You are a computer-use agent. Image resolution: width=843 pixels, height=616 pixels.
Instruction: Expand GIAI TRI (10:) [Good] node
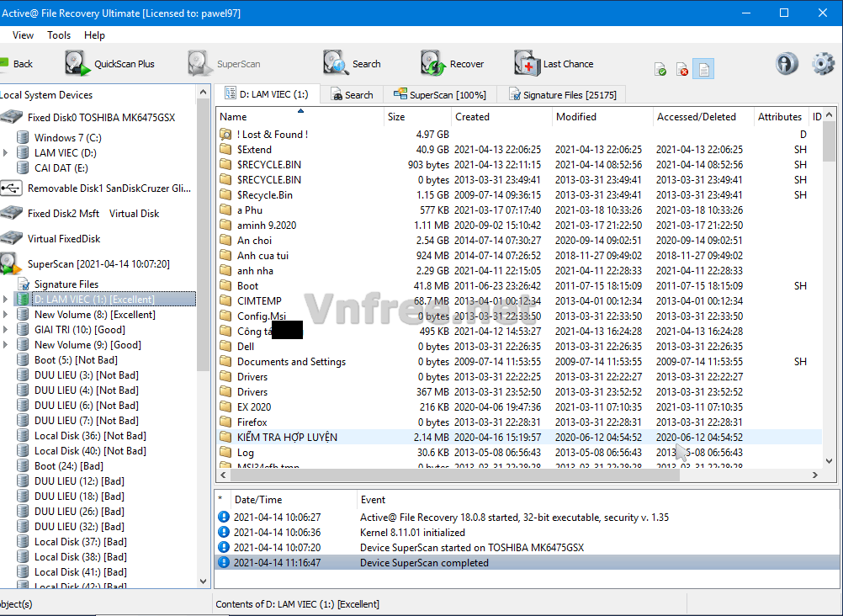pyautogui.click(x=6, y=330)
